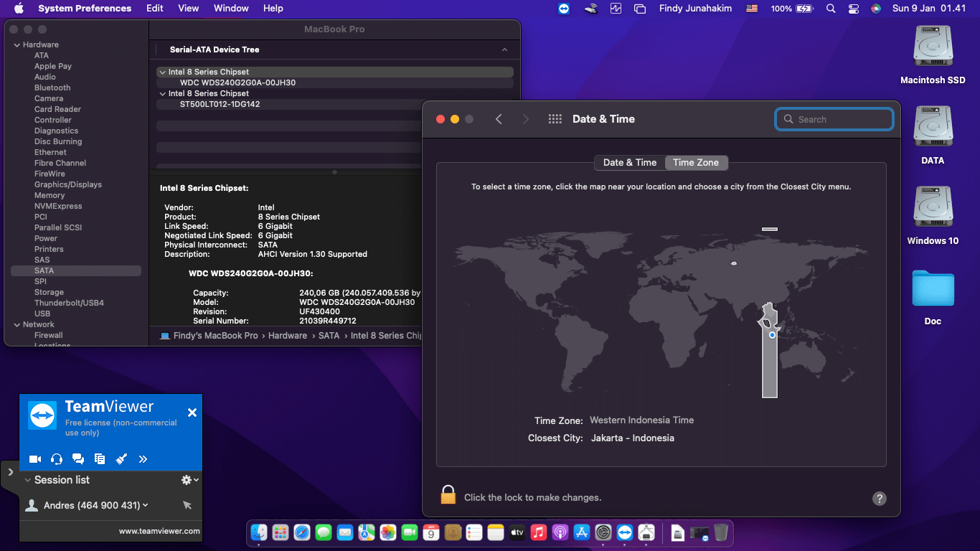Switch to the Date & Time tab

point(630,163)
